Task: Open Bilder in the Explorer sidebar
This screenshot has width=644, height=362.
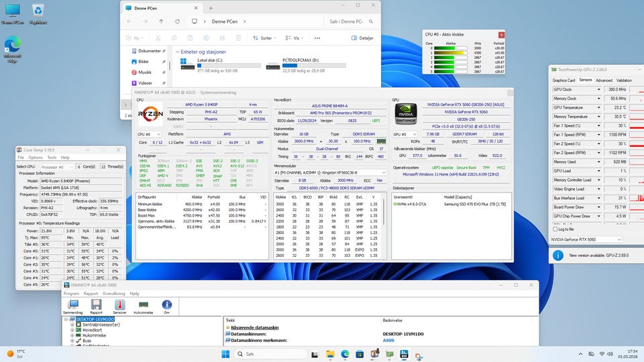Action: tap(144, 62)
